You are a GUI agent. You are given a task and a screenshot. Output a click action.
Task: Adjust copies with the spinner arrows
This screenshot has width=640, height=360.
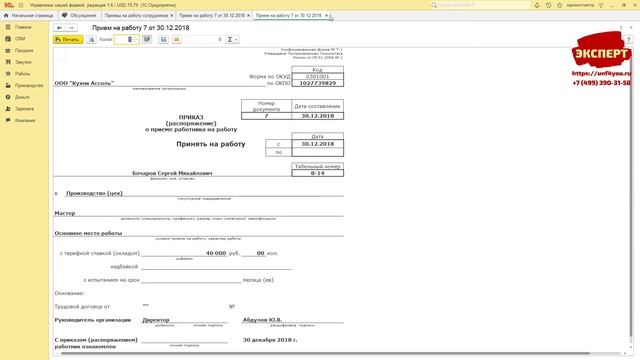[136, 40]
